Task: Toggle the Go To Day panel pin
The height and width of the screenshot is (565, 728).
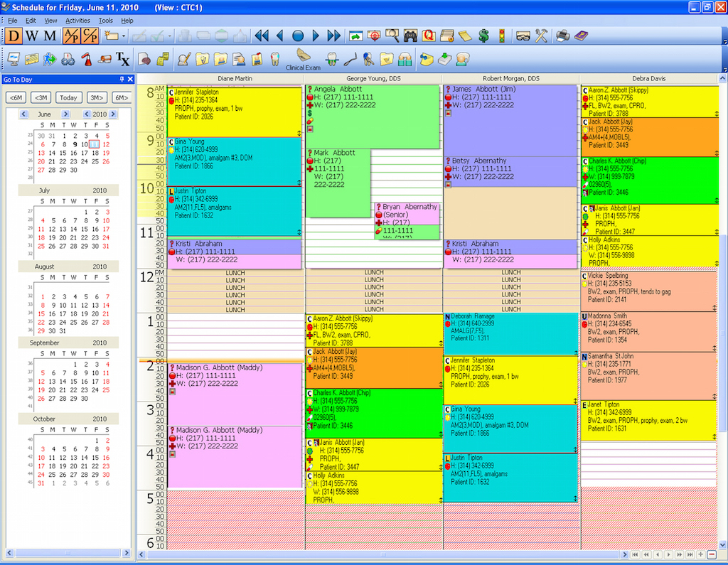Action: (x=122, y=80)
